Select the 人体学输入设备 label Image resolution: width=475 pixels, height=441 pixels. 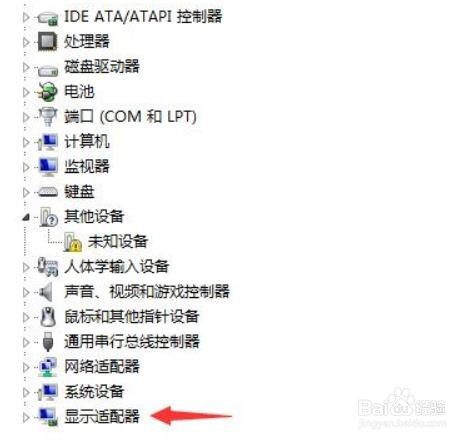click(117, 267)
